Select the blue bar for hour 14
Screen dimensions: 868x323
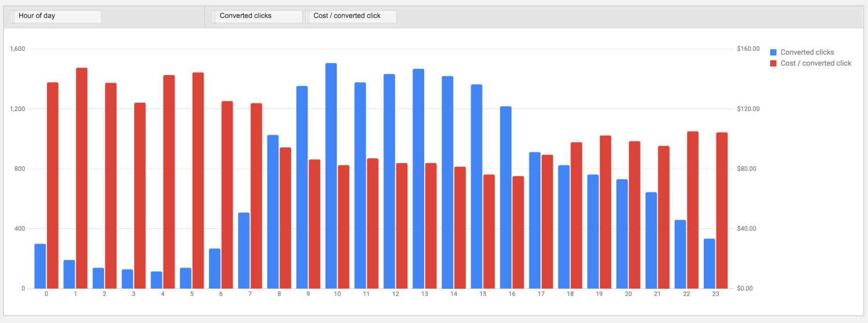[x=447, y=182]
